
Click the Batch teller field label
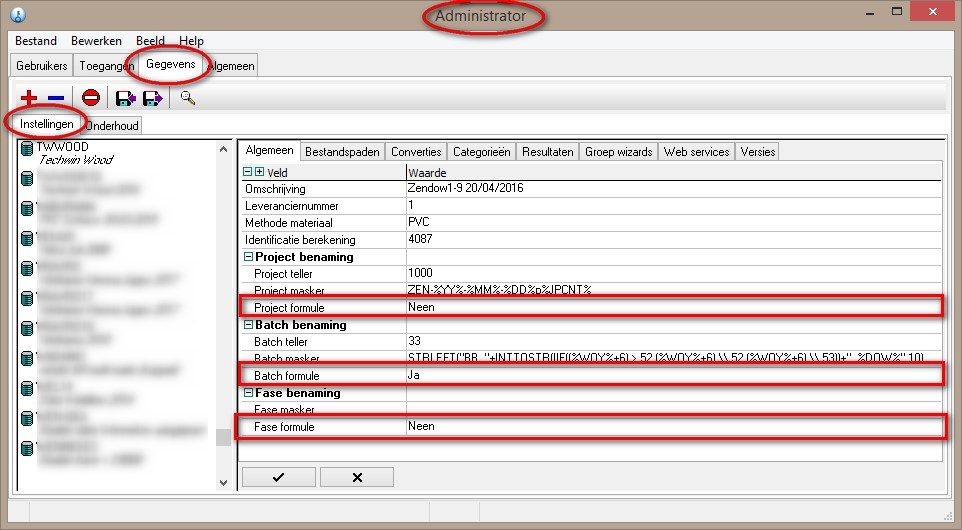(280, 342)
